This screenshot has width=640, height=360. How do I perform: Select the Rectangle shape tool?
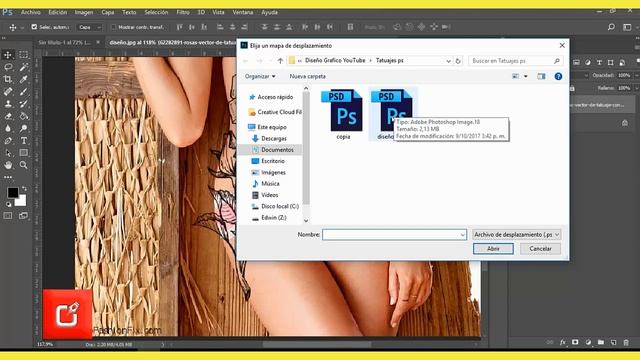tap(24, 153)
